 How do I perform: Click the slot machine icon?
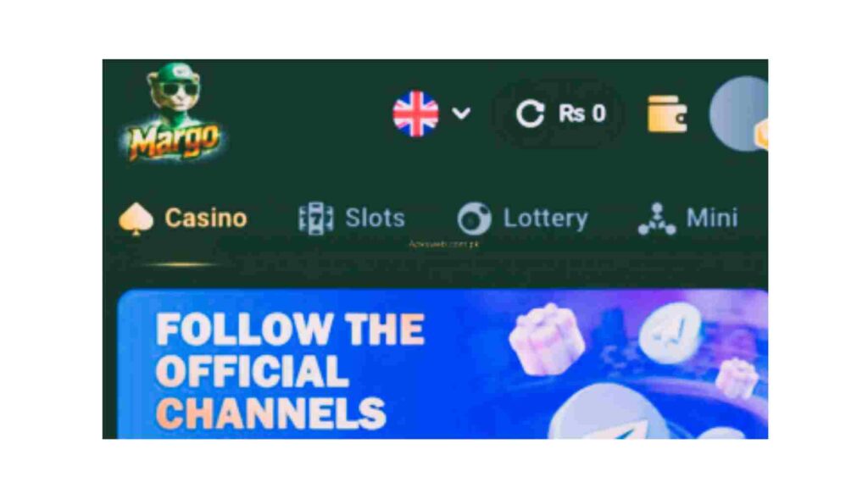[x=315, y=219]
